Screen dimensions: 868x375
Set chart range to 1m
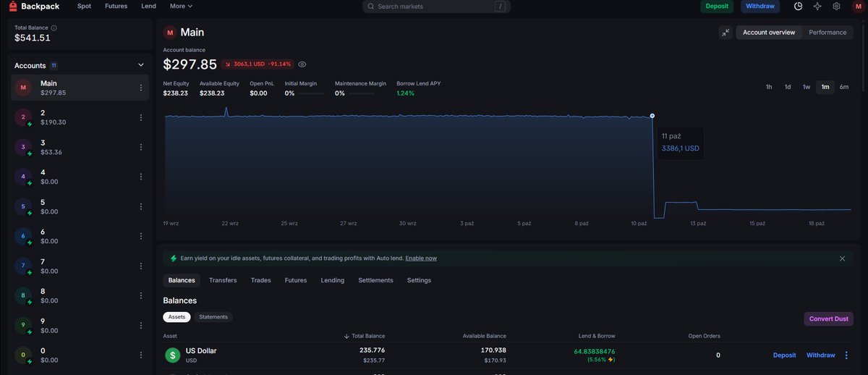825,87
